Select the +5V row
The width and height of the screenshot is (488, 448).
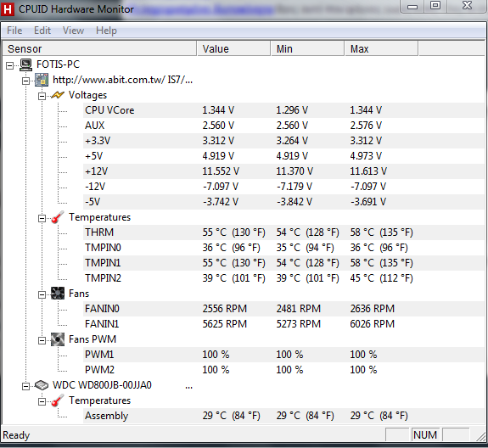[283, 156]
